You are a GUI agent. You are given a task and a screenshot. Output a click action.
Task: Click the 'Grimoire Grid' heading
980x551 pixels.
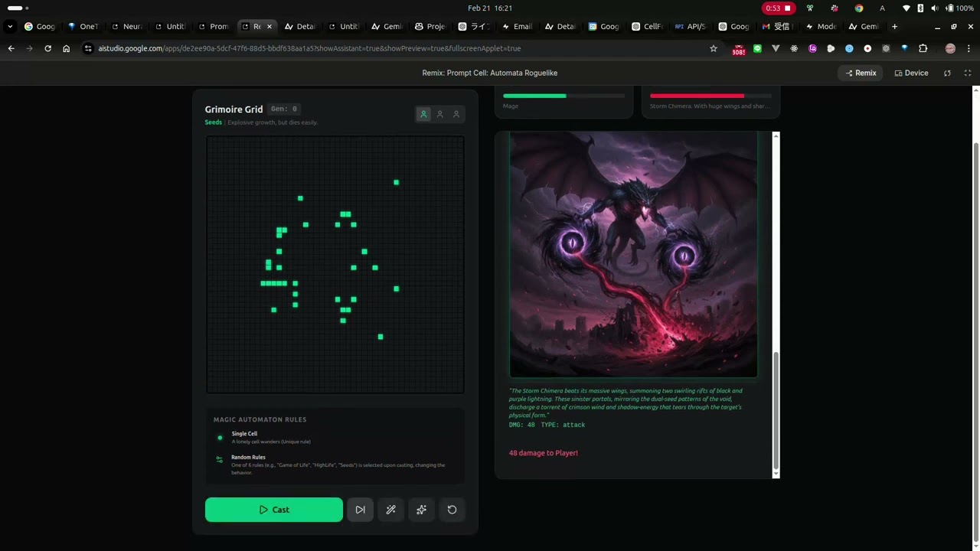click(234, 109)
